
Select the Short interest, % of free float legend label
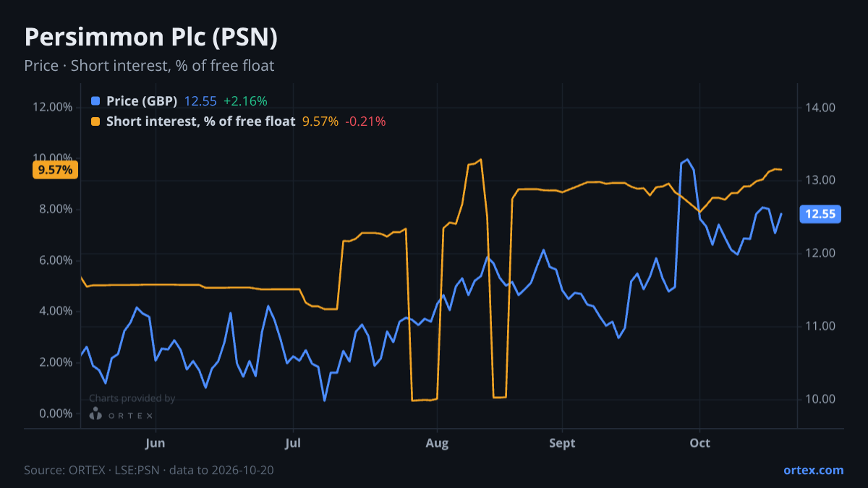click(x=201, y=121)
